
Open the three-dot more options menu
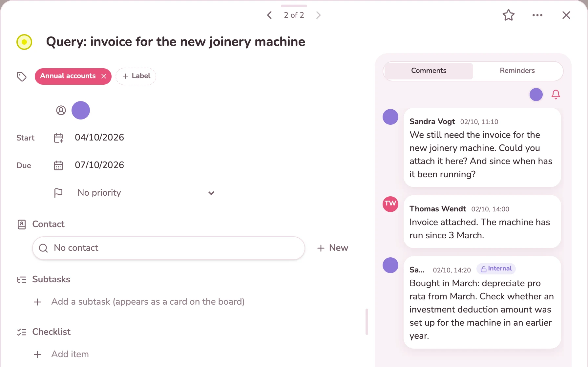[537, 15]
